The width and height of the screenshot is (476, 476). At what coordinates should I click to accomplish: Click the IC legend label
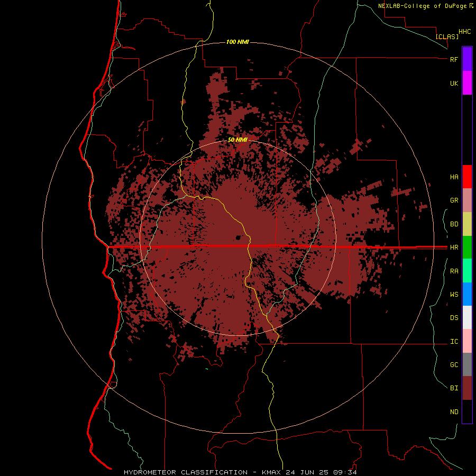454,342
